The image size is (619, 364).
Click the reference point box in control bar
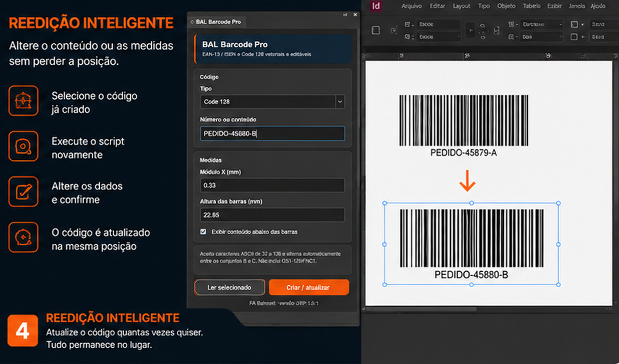tap(471, 30)
